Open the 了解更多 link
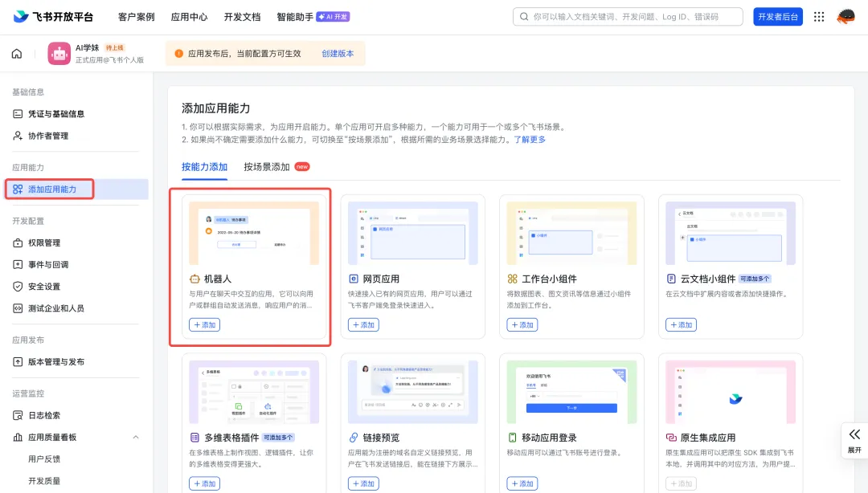The height and width of the screenshot is (493, 868). coord(530,140)
